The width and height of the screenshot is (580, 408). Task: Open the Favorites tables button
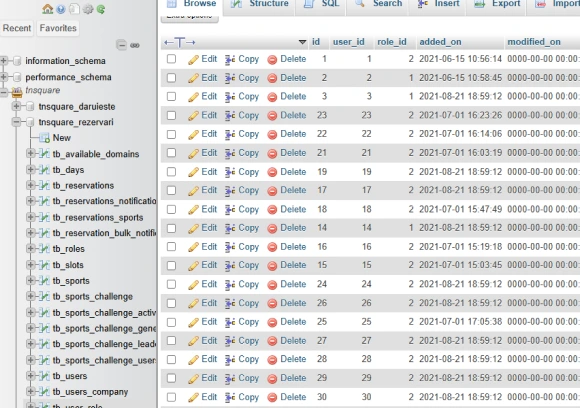[58, 28]
